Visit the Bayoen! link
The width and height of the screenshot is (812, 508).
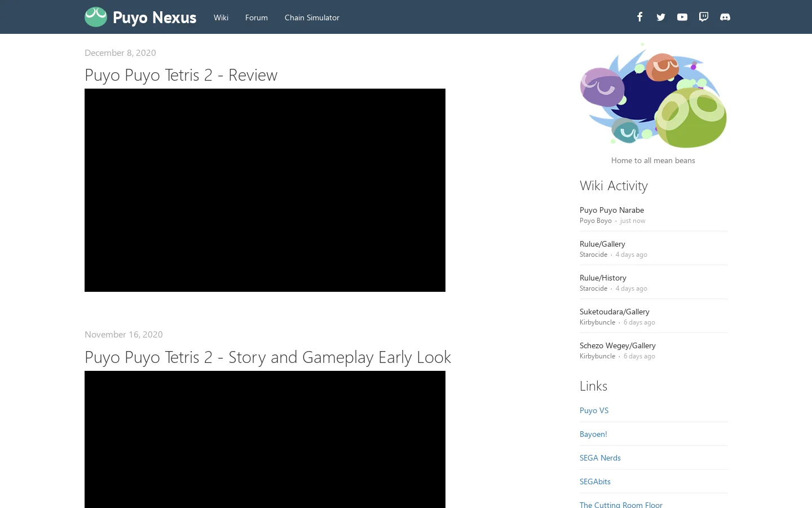593,434
